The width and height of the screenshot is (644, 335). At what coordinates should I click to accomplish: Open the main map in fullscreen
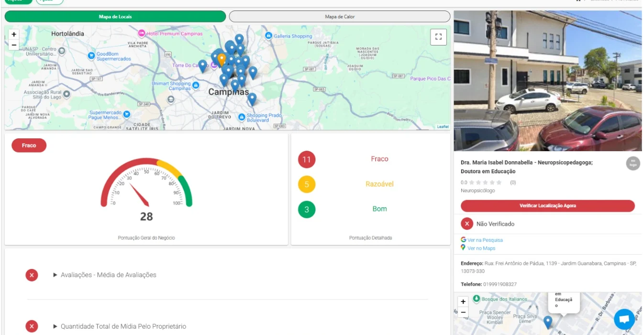point(438,37)
